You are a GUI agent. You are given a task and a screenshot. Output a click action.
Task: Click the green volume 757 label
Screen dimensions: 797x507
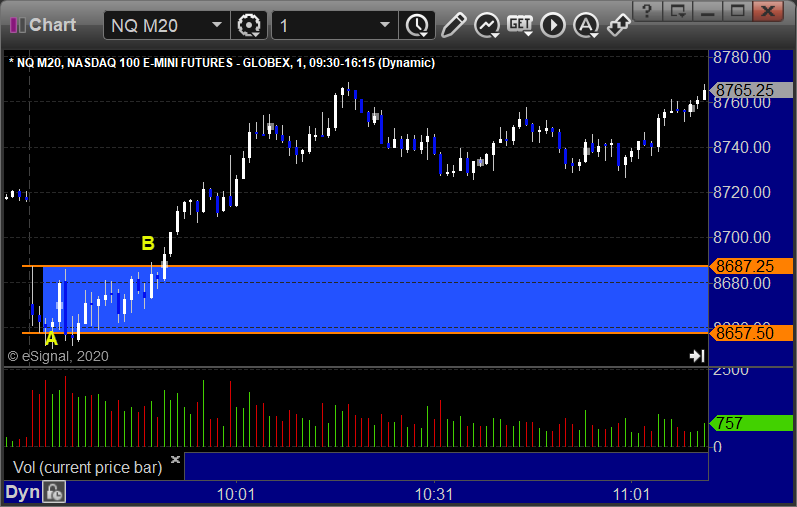tap(751, 423)
